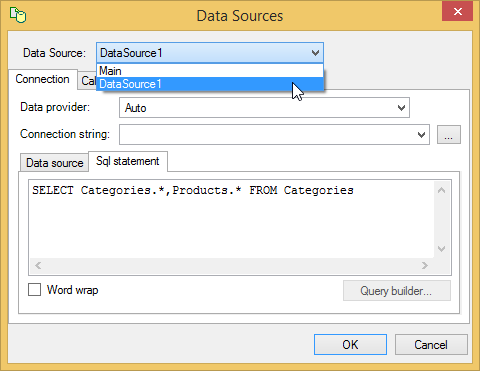The image size is (480, 371).
Task: Enable the Word wrap checkbox
Action: [x=35, y=290]
